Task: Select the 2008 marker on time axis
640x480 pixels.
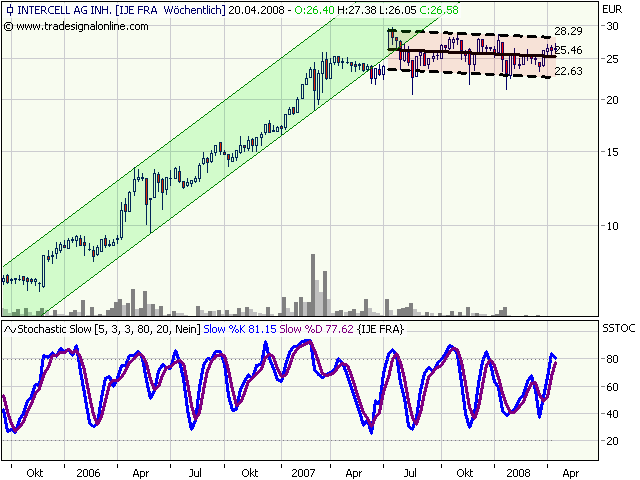Action: (x=518, y=471)
